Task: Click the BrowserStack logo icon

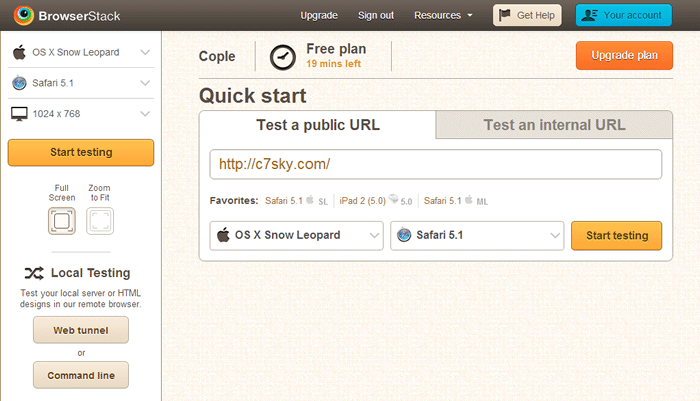Action: [x=24, y=15]
